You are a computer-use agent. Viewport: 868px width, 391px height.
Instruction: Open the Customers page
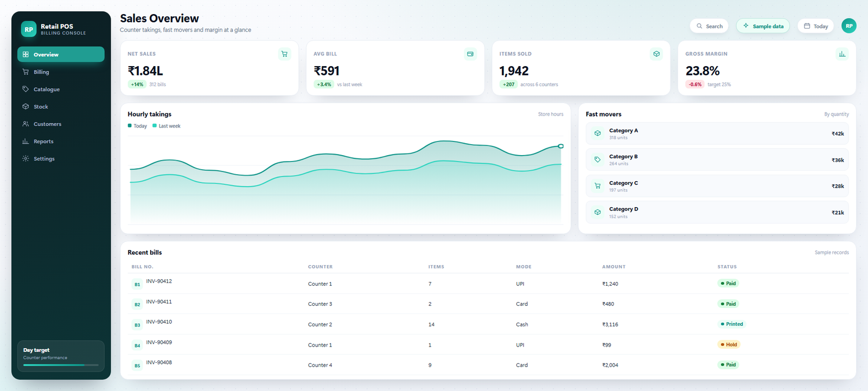click(61, 124)
